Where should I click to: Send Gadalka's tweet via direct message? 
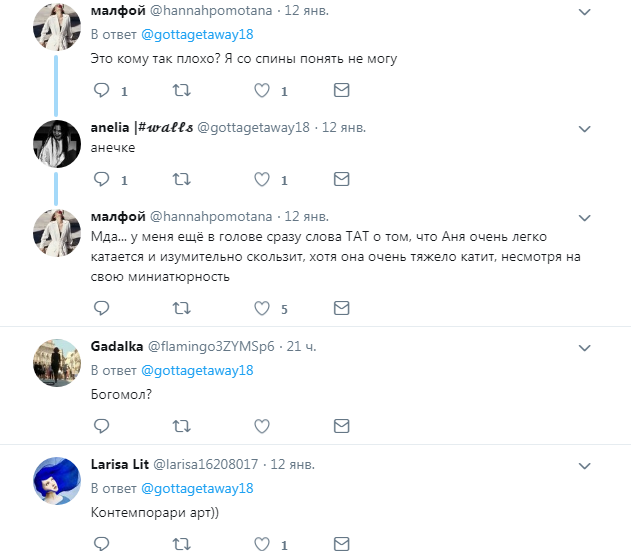point(341,426)
